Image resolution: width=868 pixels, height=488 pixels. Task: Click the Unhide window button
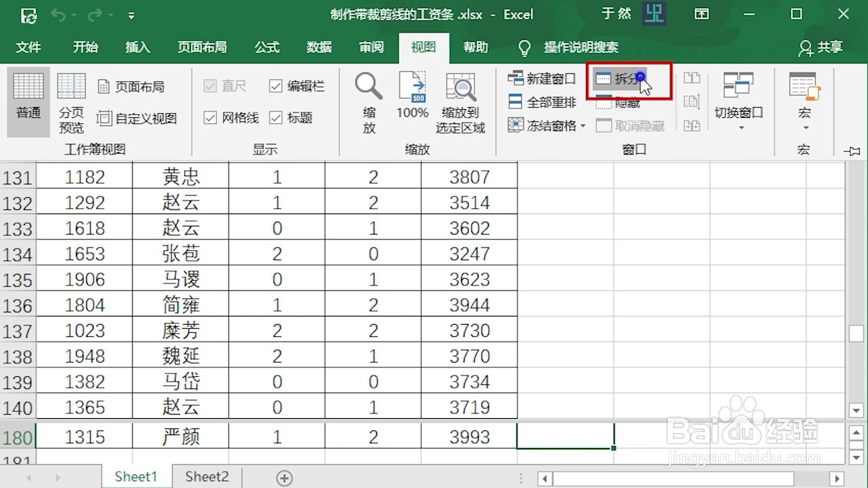click(x=630, y=126)
